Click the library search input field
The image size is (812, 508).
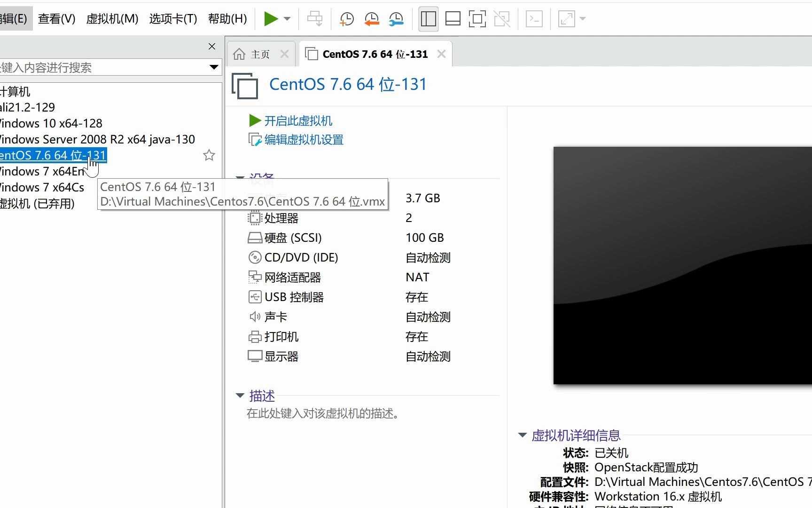(103, 67)
